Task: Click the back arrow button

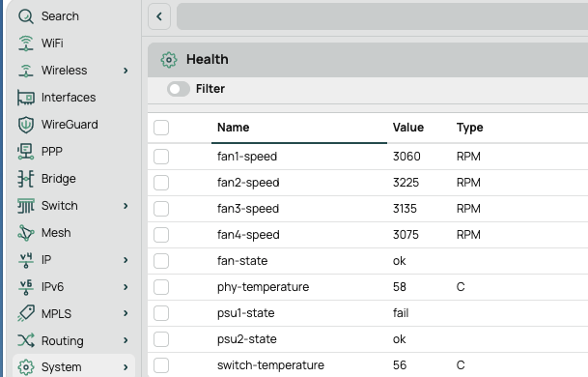Action: [x=159, y=16]
